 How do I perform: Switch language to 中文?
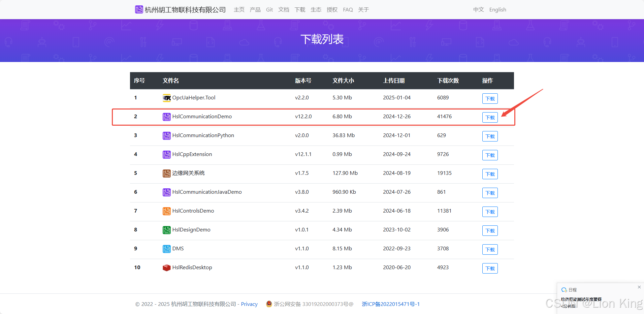pyautogui.click(x=478, y=10)
